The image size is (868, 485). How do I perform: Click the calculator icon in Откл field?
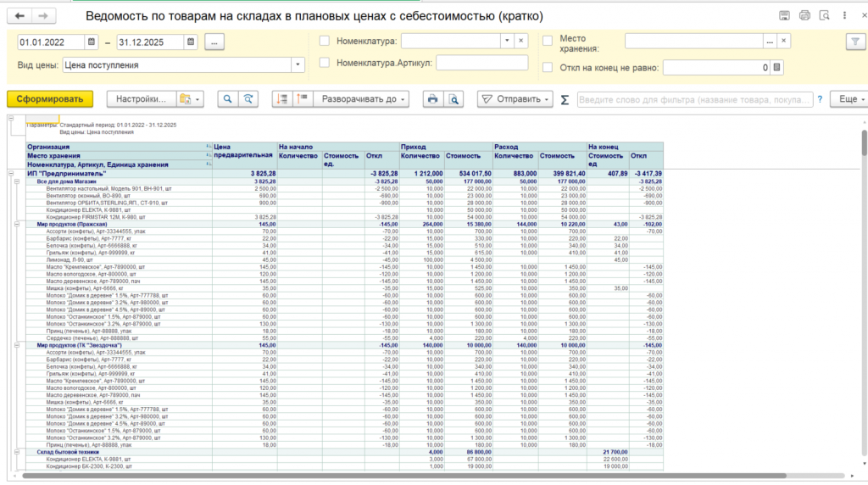(x=777, y=68)
